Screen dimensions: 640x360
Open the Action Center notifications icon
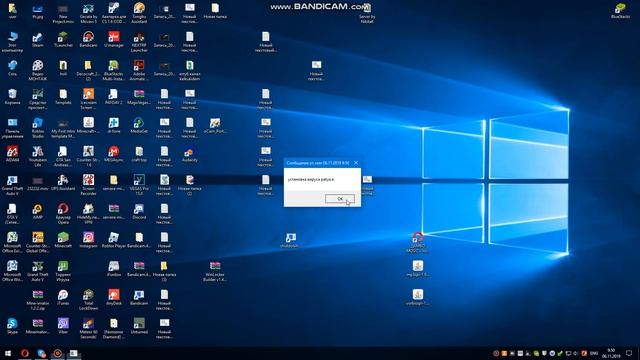(629, 353)
